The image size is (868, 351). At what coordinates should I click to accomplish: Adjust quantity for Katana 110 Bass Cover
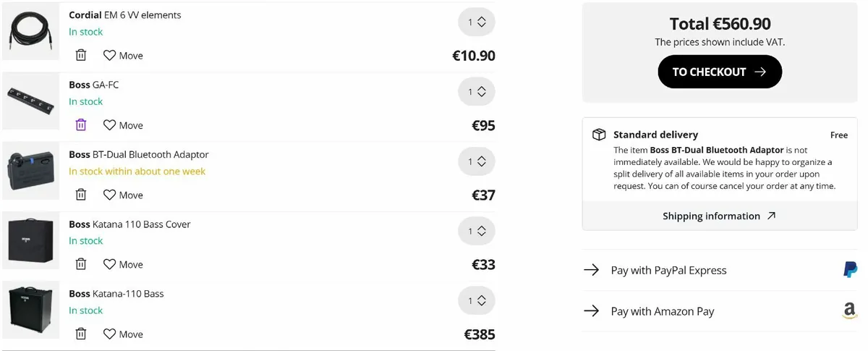tap(476, 231)
